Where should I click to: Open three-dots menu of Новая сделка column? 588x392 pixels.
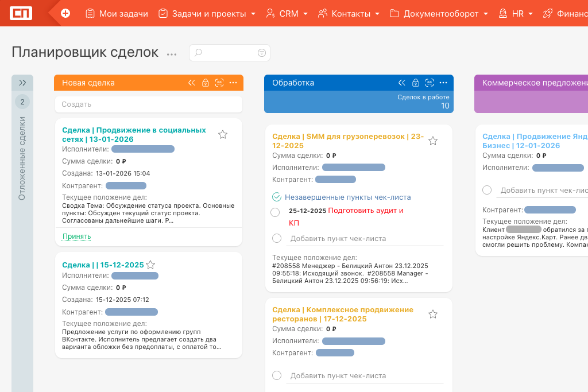[233, 83]
